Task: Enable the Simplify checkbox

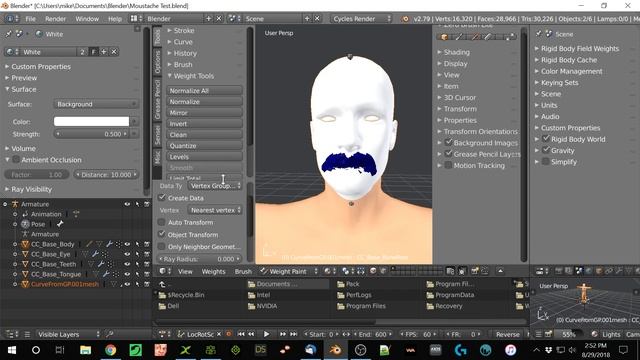Action: (x=546, y=162)
